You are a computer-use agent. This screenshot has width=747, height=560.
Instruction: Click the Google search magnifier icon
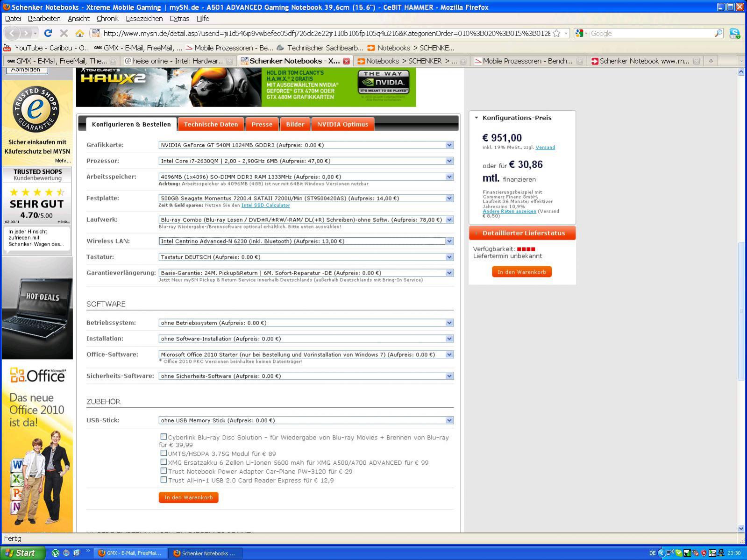click(x=718, y=33)
